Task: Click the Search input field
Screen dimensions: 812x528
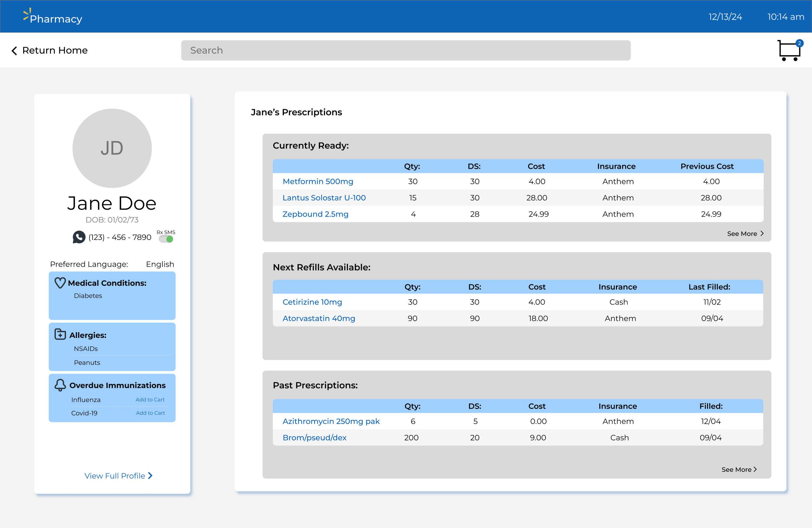Action: 405,50
